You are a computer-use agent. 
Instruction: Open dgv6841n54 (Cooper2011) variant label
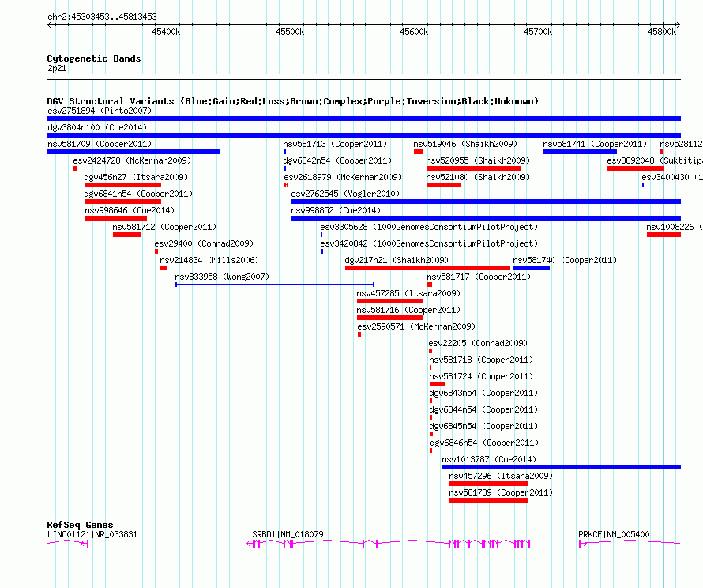click(x=138, y=194)
